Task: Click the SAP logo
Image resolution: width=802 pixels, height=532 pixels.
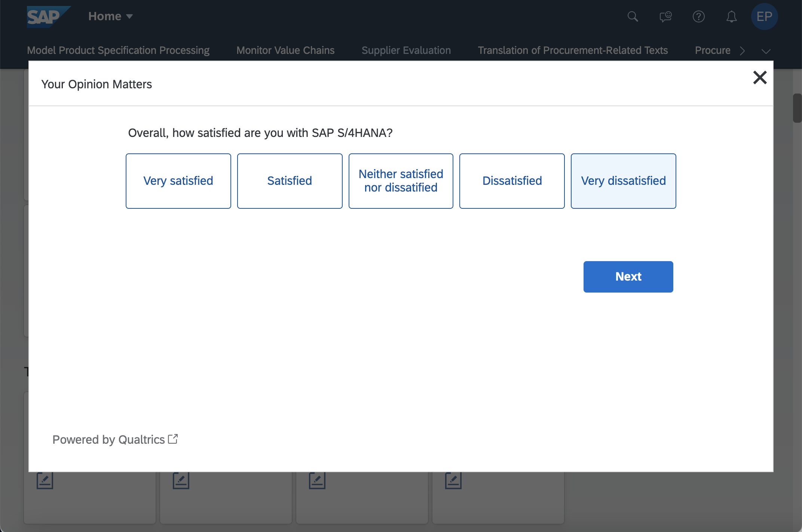Action: 49,16
